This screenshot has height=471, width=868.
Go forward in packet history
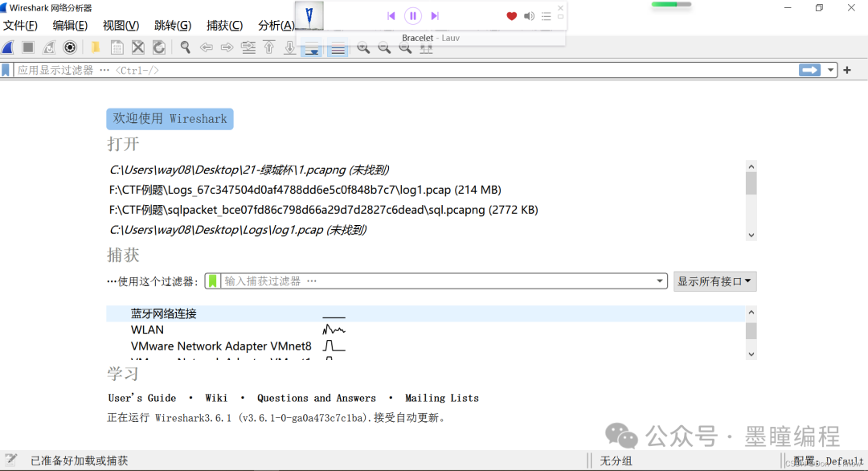click(x=227, y=47)
